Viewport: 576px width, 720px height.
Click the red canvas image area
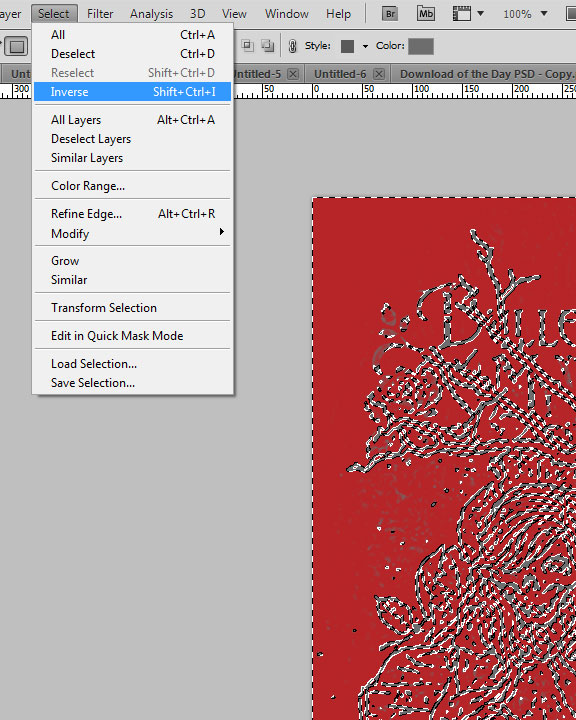[444, 459]
